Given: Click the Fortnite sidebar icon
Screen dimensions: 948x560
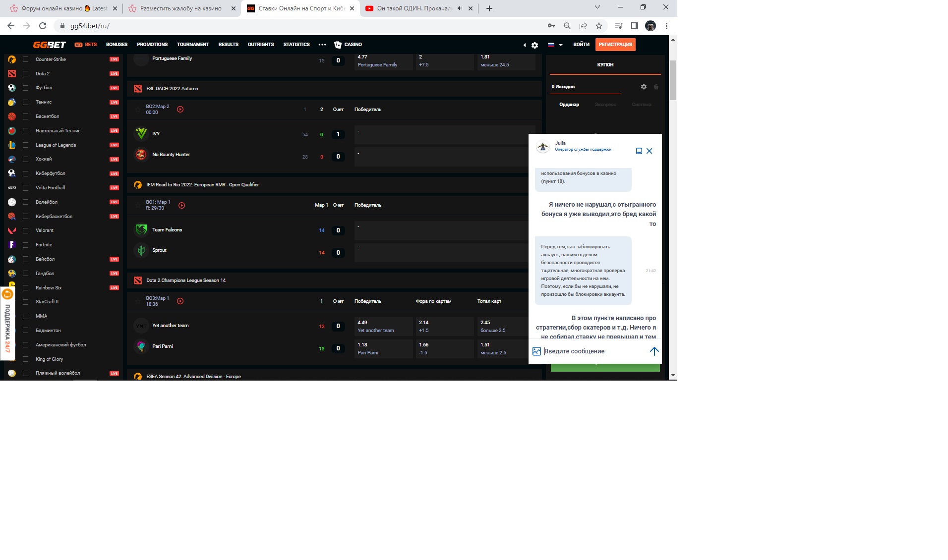Looking at the screenshot, I should tap(12, 245).
